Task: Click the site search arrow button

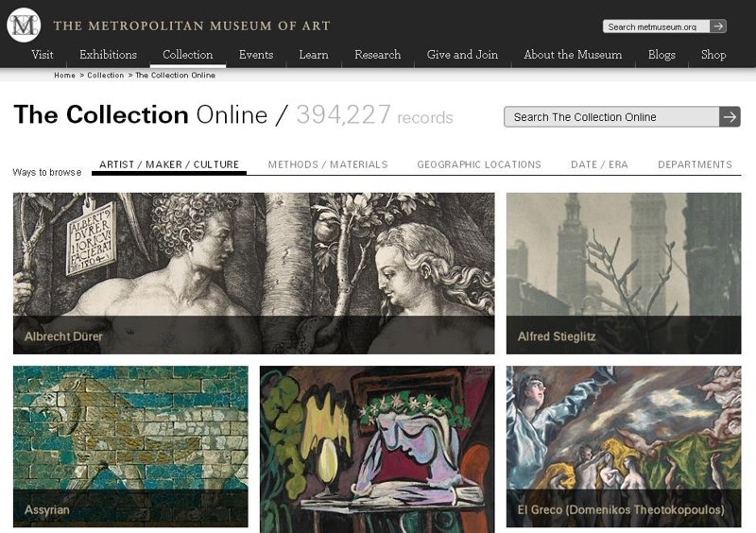Action: pyautogui.click(x=718, y=26)
